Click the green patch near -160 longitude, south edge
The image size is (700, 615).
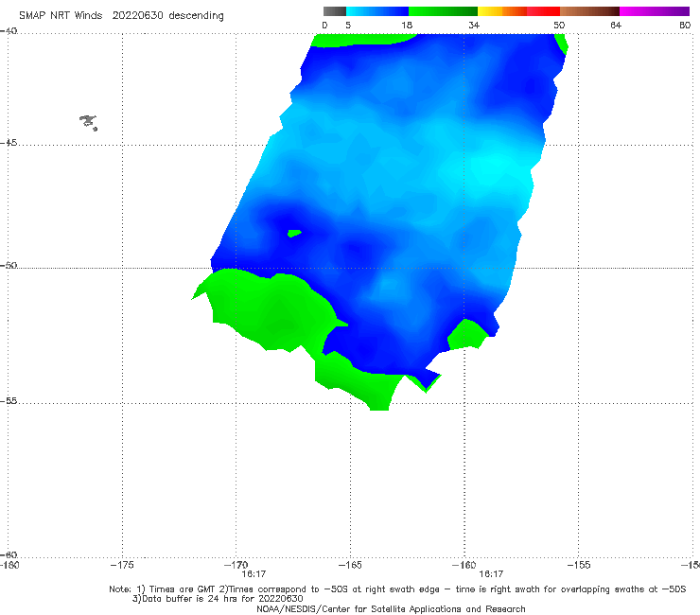(x=466, y=335)
